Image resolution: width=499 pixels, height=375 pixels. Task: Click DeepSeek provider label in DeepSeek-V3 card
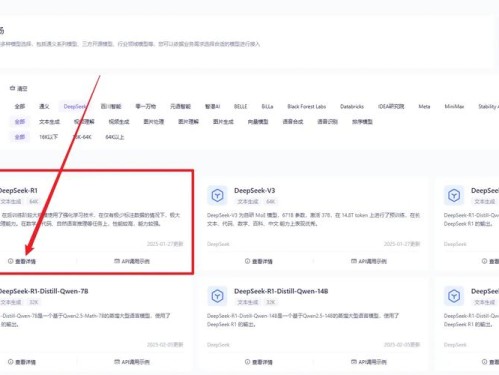(218, 244)
